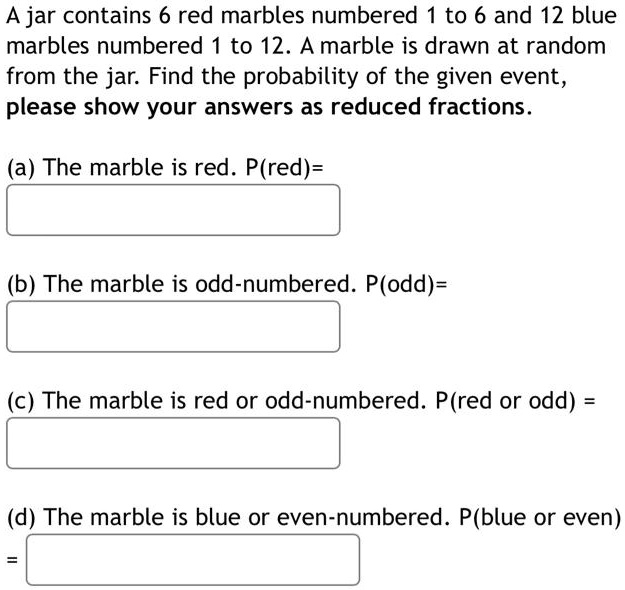Click the word "blue" in the first line
Image resolution: width=625 pixels, height=590 pixels.
point(594,16)
